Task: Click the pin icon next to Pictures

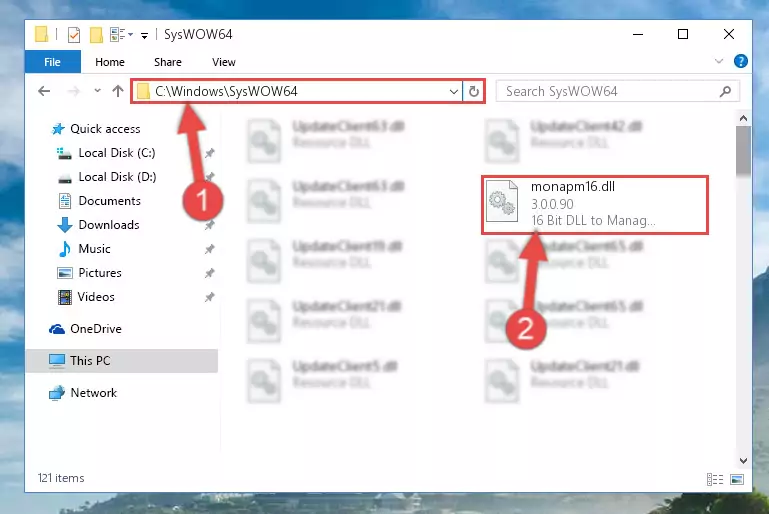Action: [x=209, y=273]
